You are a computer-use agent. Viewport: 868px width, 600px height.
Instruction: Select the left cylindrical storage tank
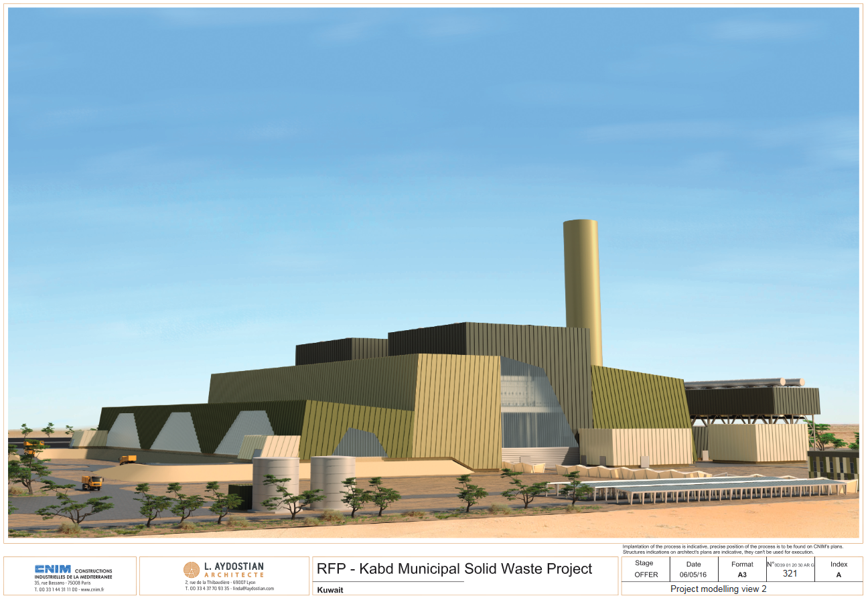[x=275, y=482]
